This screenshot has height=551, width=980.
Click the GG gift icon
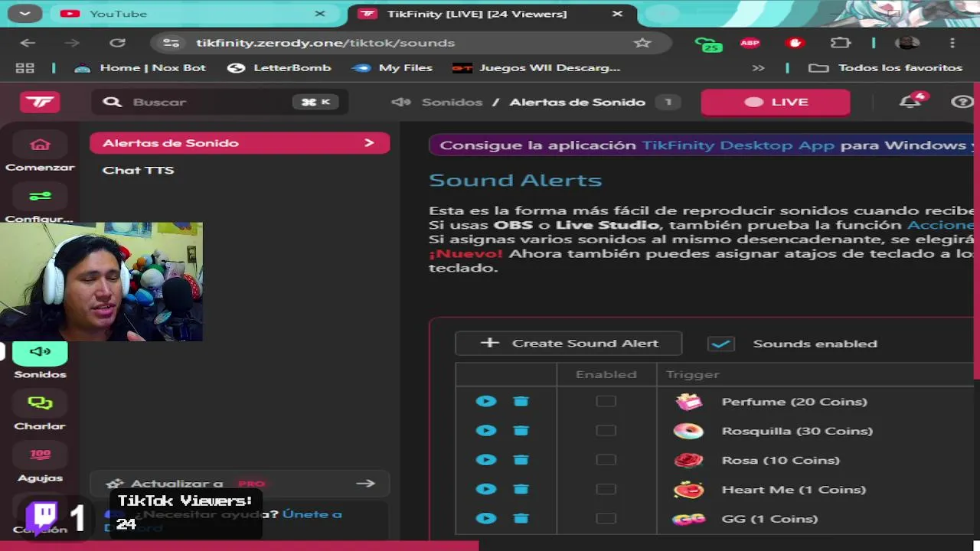click(688, 519)
